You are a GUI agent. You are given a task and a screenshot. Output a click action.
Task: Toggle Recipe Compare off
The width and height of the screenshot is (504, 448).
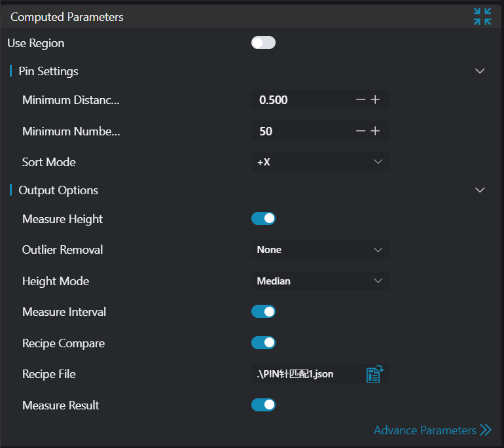click(263, 343)
